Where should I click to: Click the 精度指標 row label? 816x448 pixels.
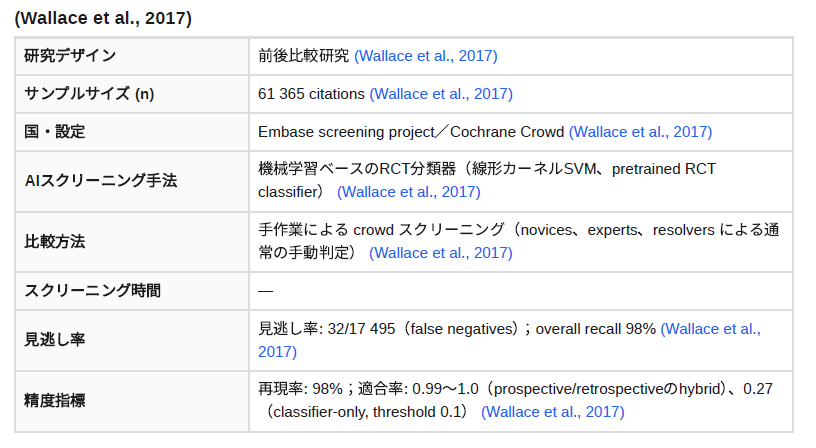click(55, 401)
